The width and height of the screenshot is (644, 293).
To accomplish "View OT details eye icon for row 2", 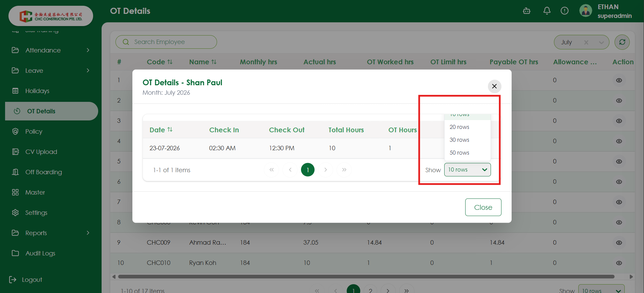I will coord(619,100).
